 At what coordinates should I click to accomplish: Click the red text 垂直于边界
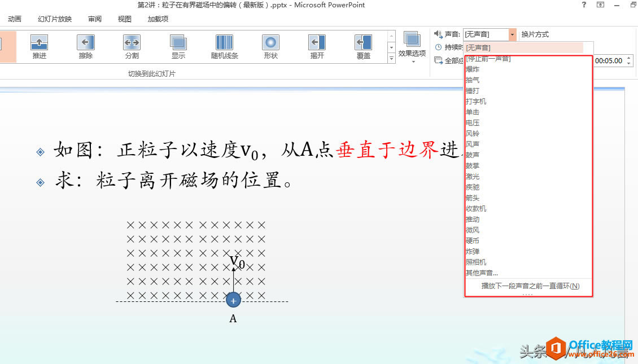click(x=387, y=150)
